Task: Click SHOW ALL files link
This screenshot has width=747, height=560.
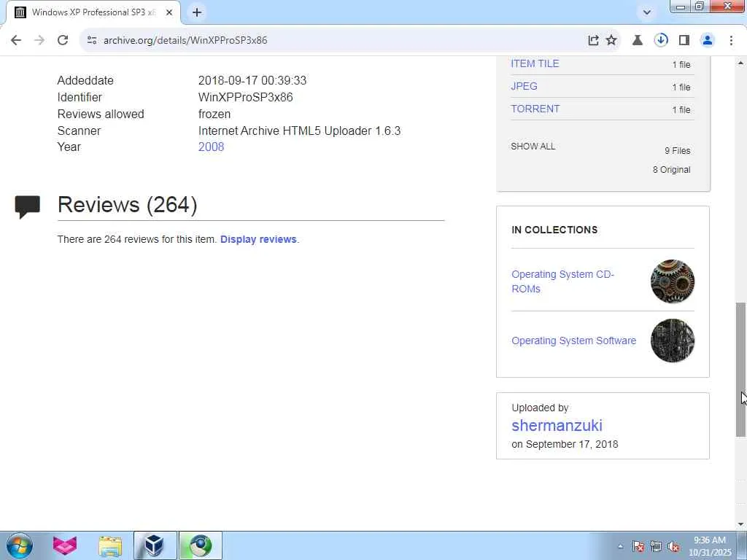Action: point(533,147)
